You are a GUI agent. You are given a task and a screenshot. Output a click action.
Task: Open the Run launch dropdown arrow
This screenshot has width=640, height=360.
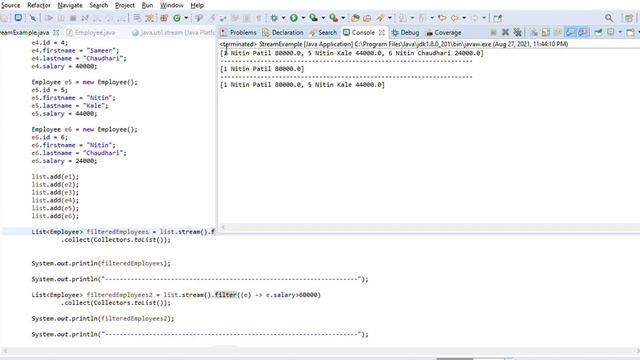point(303,18)
